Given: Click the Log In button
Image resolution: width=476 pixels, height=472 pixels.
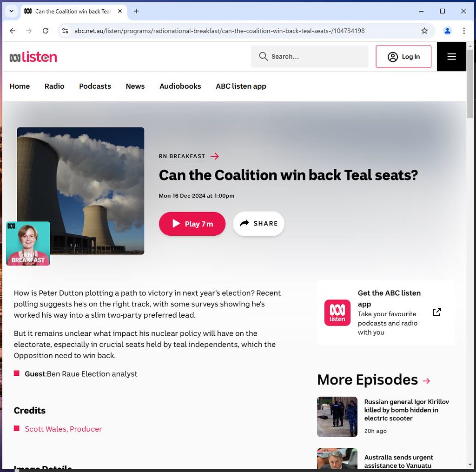Looking at the screenshot, I should click(403, 56).
